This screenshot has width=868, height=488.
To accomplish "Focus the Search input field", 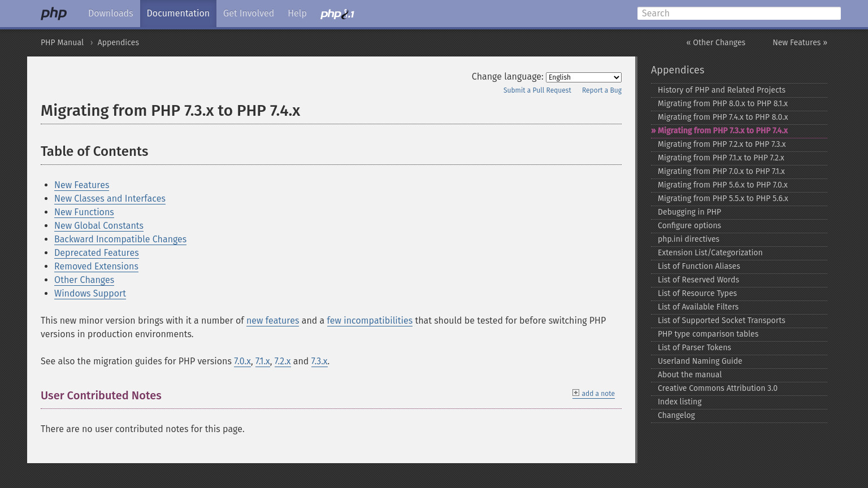I will point(739,14).
